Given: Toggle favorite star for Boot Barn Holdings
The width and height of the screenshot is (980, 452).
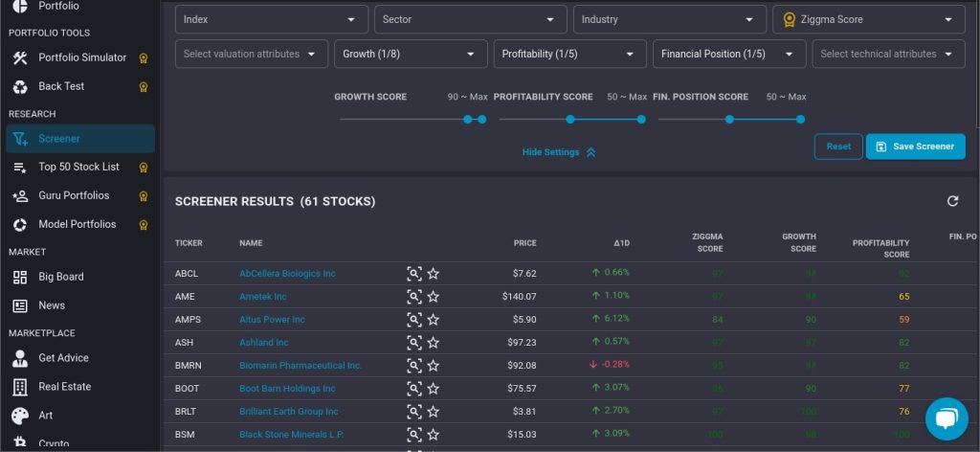Looking at the screenshot, I should coord(434,389).
